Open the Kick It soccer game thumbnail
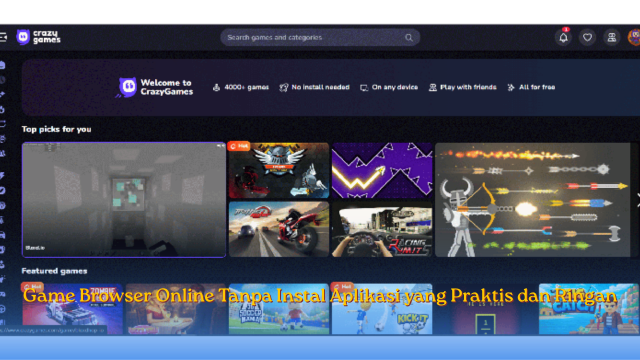 (x=382, y=309)
